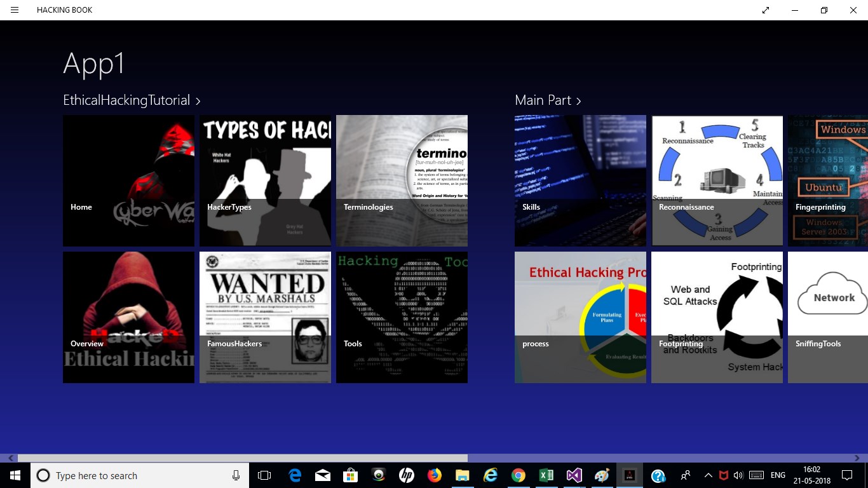Toggle the touch keyboard in the tray
868x488 pixels.
pos(756,475)
